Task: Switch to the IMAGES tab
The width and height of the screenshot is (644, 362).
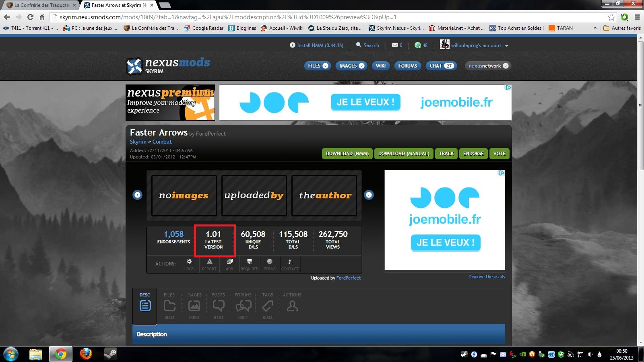Action: tap(194, 306)
